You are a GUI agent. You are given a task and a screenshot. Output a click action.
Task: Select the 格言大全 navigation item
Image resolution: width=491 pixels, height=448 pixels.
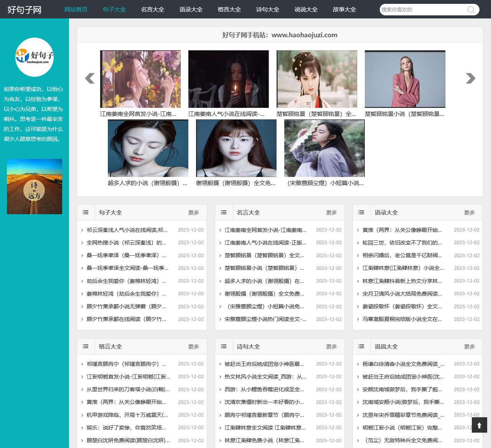click(x=229, y=10)
